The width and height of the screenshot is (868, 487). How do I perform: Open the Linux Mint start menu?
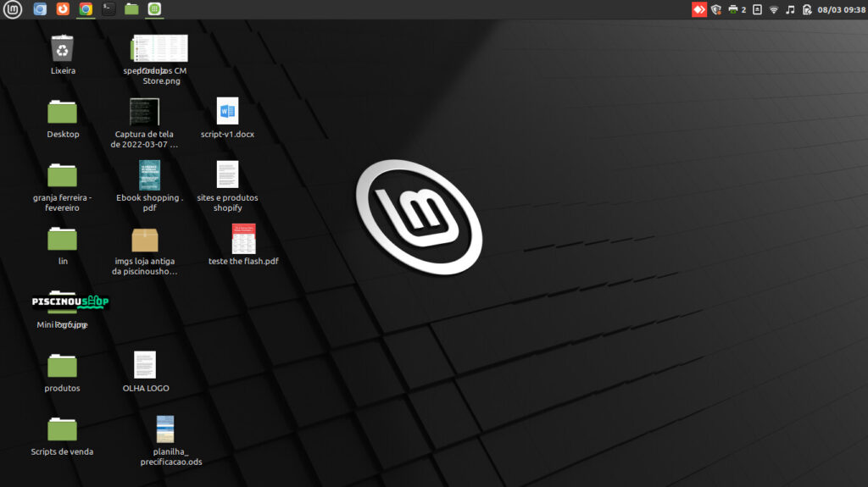coord(14,9)
